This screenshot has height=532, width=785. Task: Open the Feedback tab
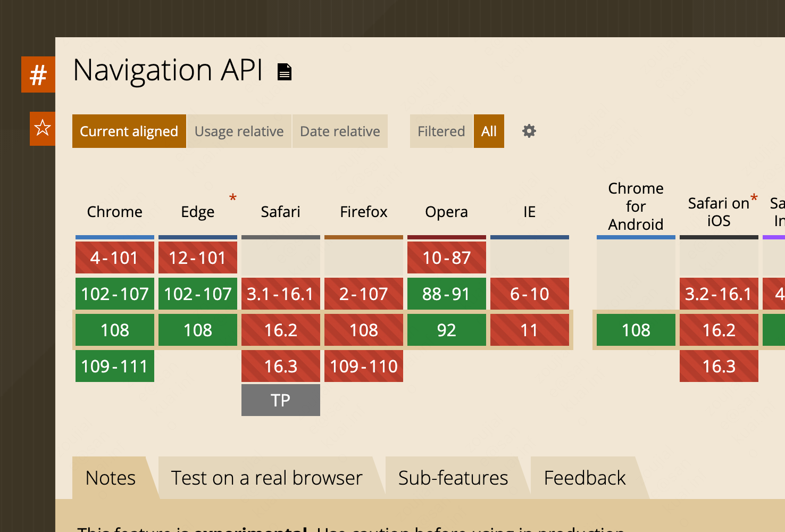[x=585, y=478]
